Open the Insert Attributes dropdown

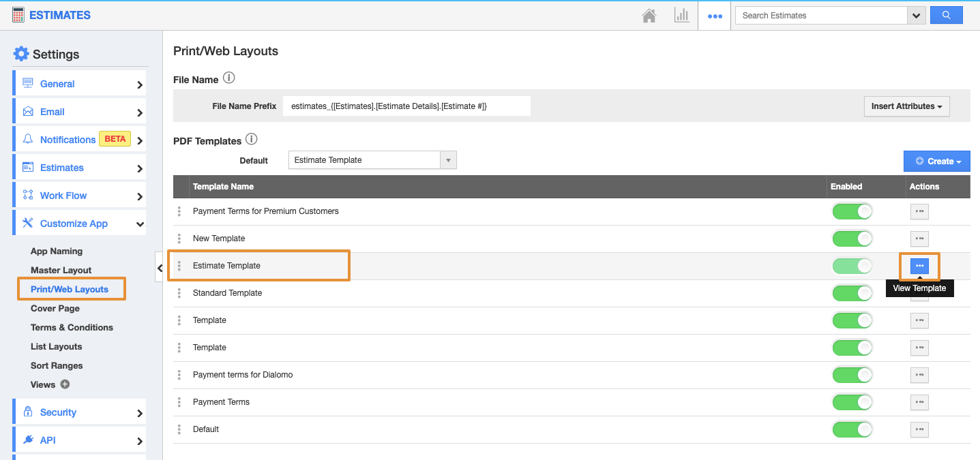[906, 106]
